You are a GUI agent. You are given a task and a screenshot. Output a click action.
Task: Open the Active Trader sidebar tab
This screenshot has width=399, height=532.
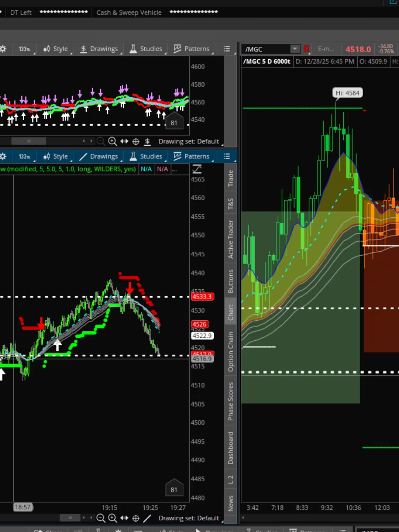(231, 239)
